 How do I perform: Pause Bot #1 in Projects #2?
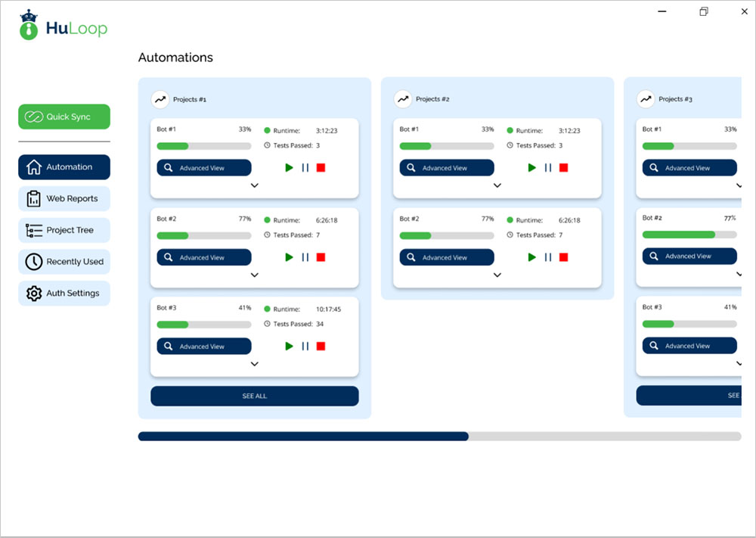click(x=547, y=167)
